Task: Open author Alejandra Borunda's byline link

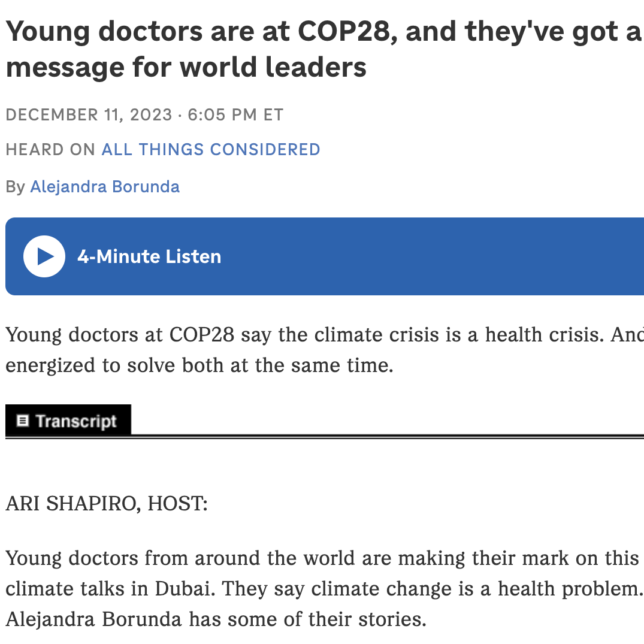Action: point(105,186)
